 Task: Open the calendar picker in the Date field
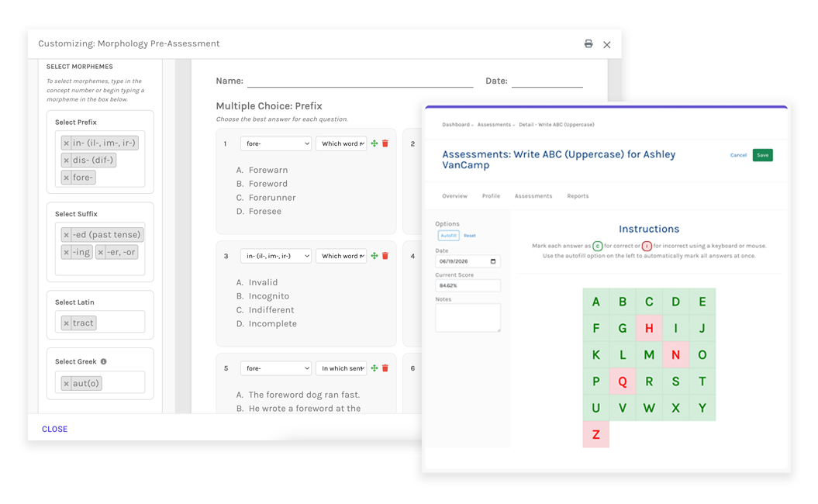click(493, 261)
